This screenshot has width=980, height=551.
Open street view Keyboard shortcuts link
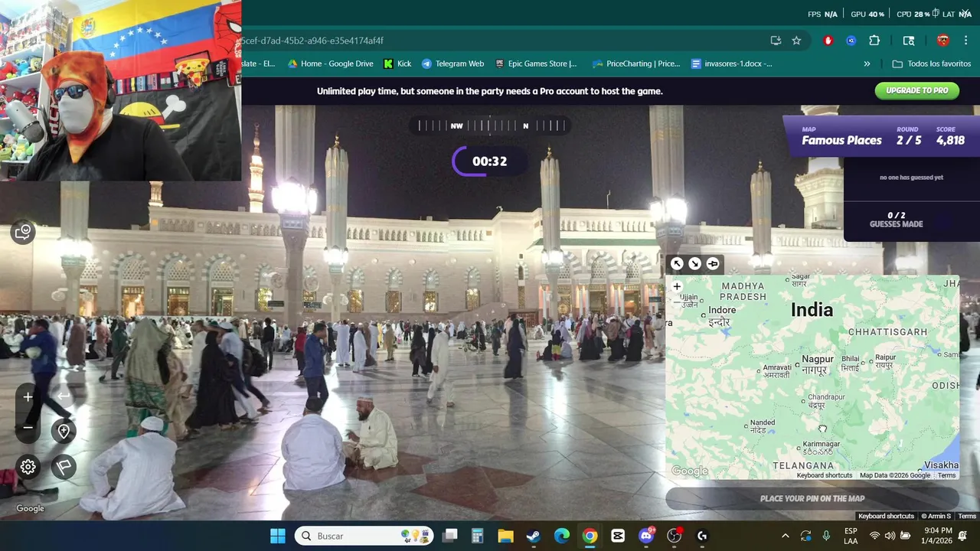(886, 516)
